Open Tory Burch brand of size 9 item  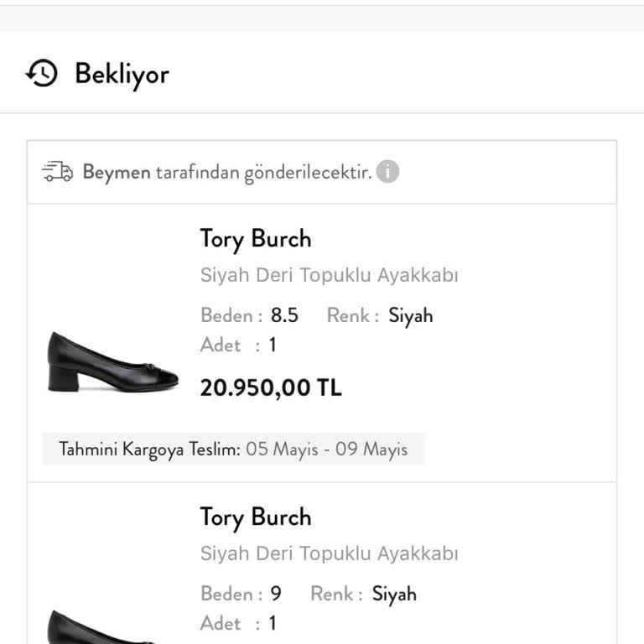point(256,517)
